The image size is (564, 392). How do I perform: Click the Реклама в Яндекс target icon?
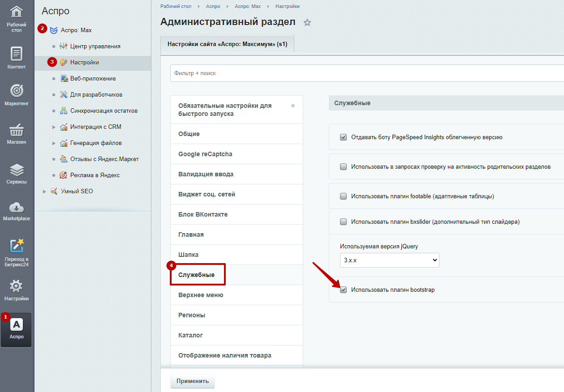coord(63,175)
